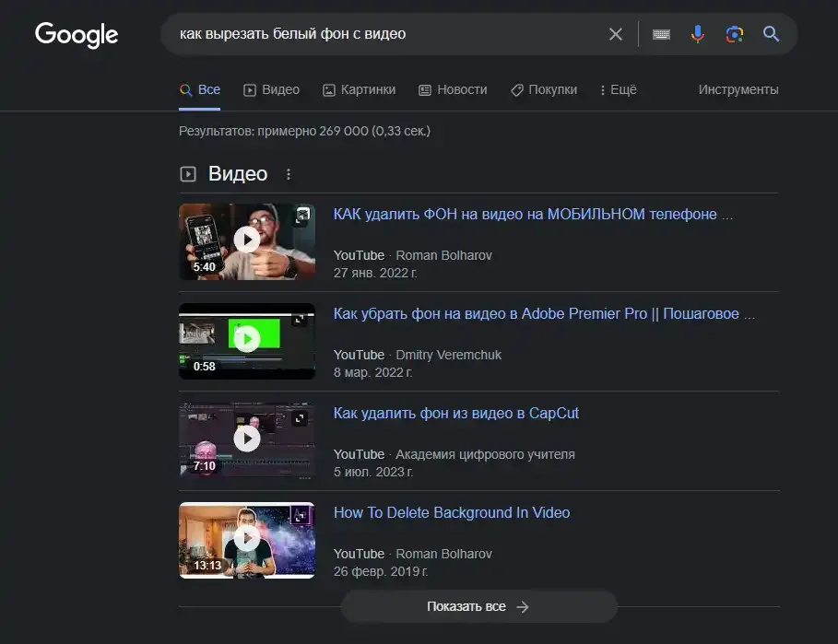Click the date 5 июл. 2023 г.
The image size is (838, 644).
(373, 472)
